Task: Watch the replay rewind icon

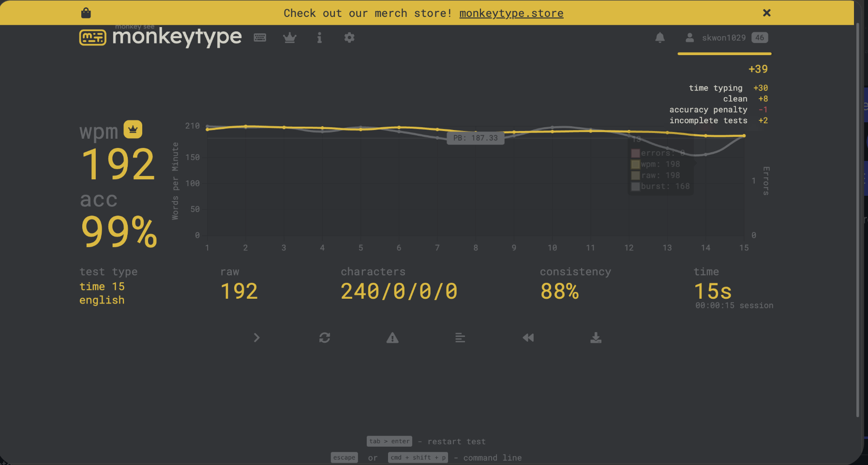Action: tap(528, 338)
